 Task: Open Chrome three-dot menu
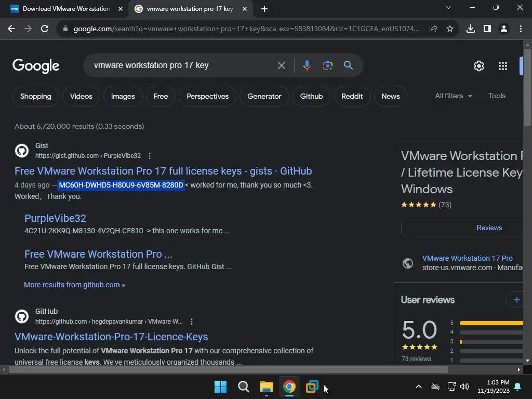521,29
